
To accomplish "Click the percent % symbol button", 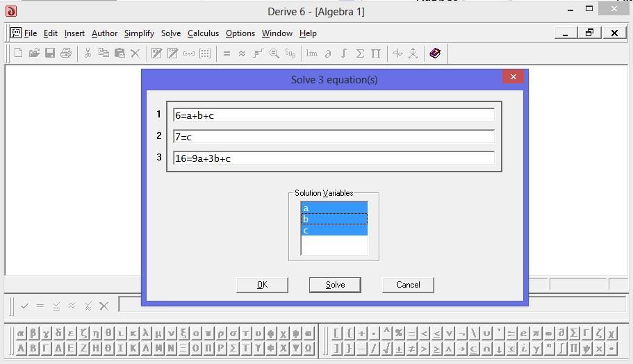I will click(400, 333).
